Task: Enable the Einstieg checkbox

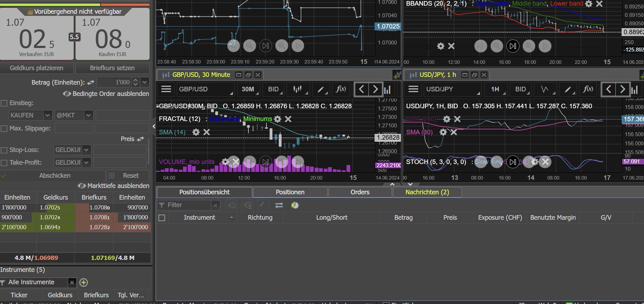Action: tap(4, 103)
